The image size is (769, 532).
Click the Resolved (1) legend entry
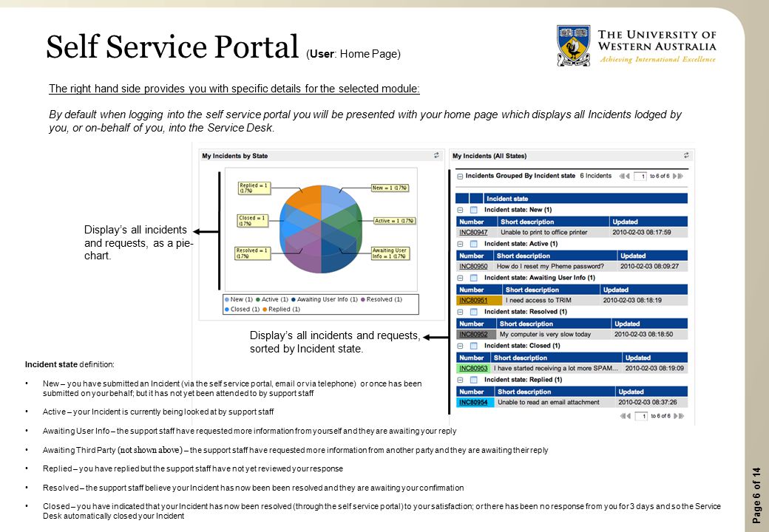[x=381, y=299]
